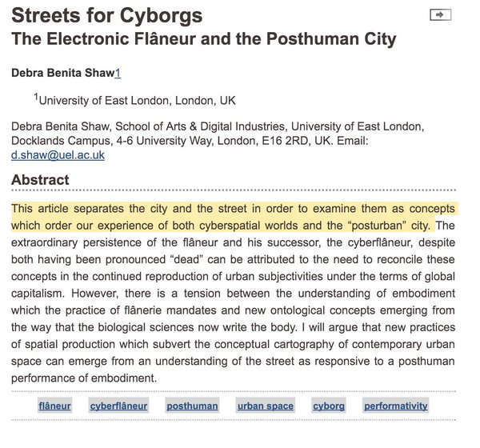Click the author name Debra Benita Shaw

pyautogui.click(x=62, y=73)
